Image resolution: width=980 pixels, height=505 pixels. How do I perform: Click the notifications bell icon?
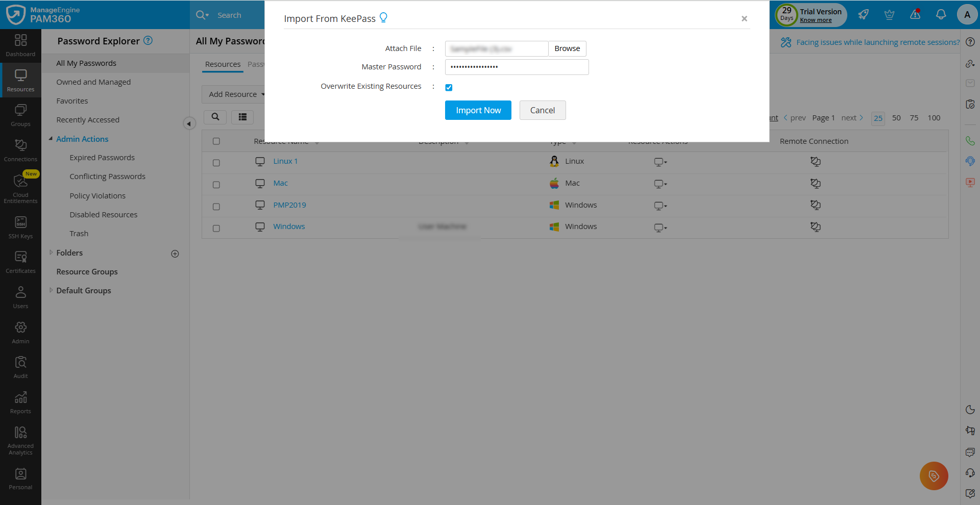click(941, 15)
